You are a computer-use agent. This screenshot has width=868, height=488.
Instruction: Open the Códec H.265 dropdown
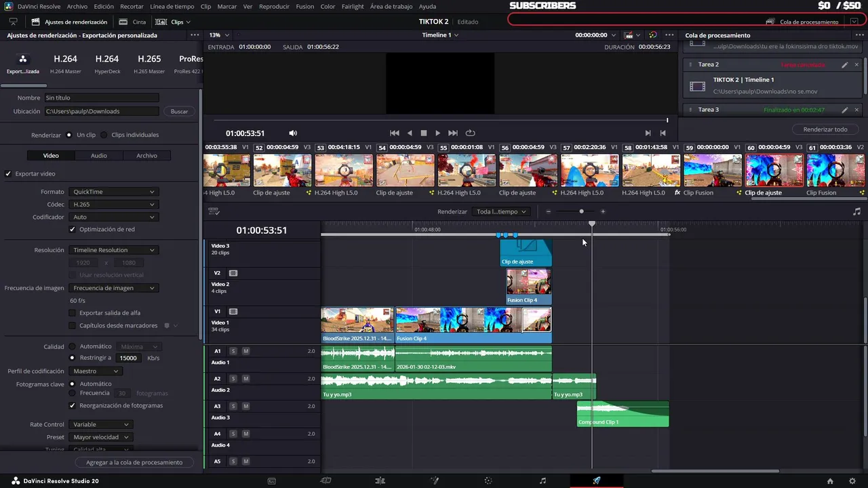click(113, 205)
